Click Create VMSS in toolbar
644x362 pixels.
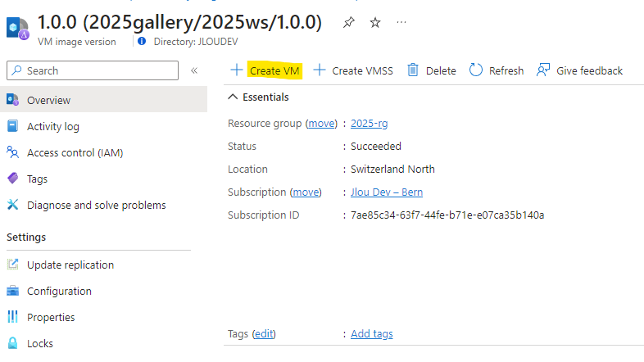tap(362, 70)
